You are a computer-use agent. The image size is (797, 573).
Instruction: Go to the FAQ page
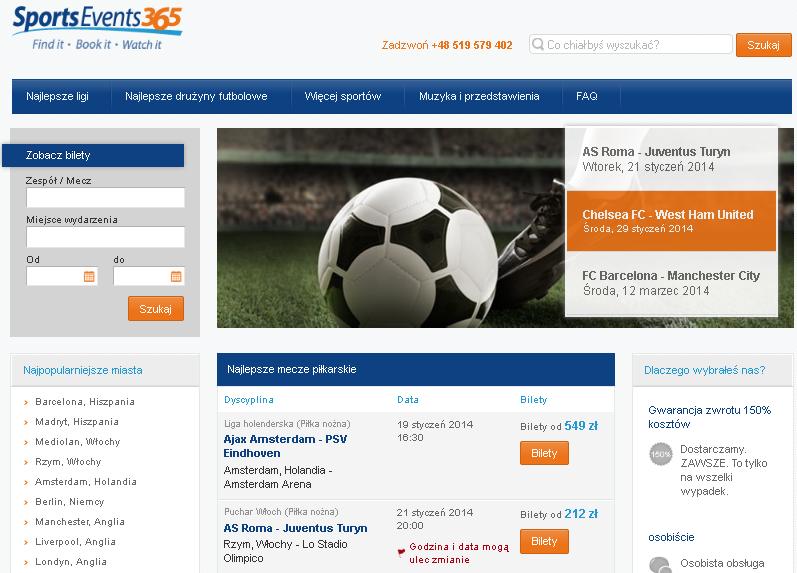[x=587, y=96]
